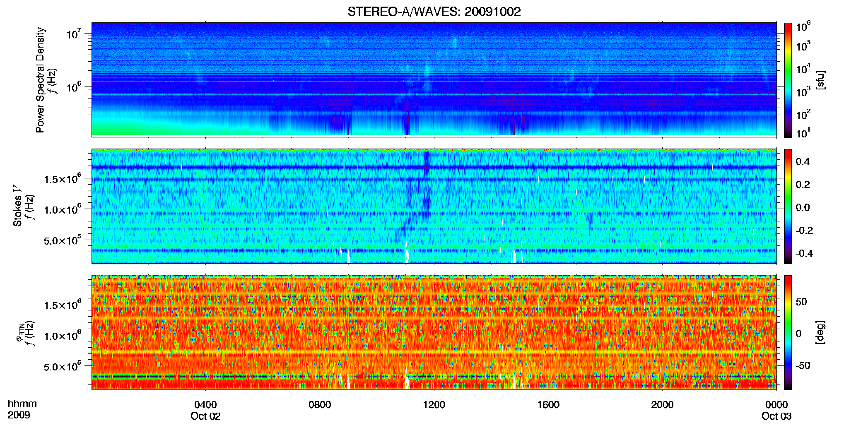
Task: Click the Stokes V colorbar
Action: coord(788,206)
